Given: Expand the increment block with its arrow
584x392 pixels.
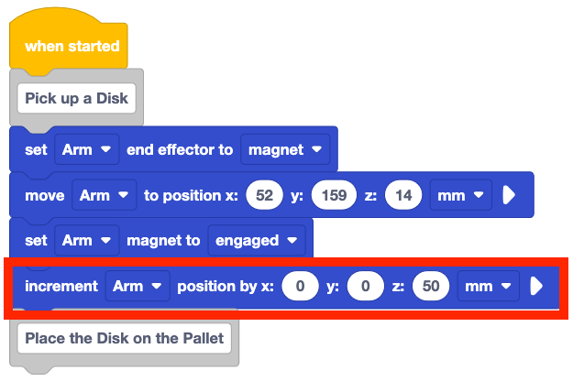Looking at the screenshot, I should (x=536, y=287).
